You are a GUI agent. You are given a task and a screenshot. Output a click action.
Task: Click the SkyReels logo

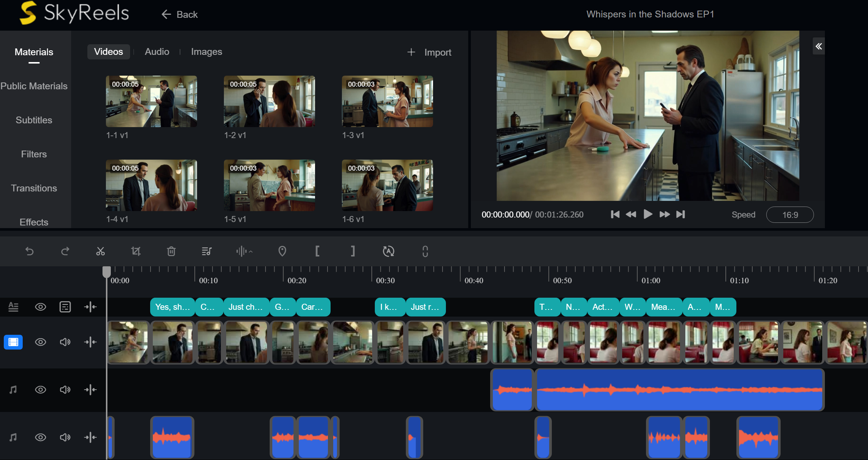(x=74, y=13)
